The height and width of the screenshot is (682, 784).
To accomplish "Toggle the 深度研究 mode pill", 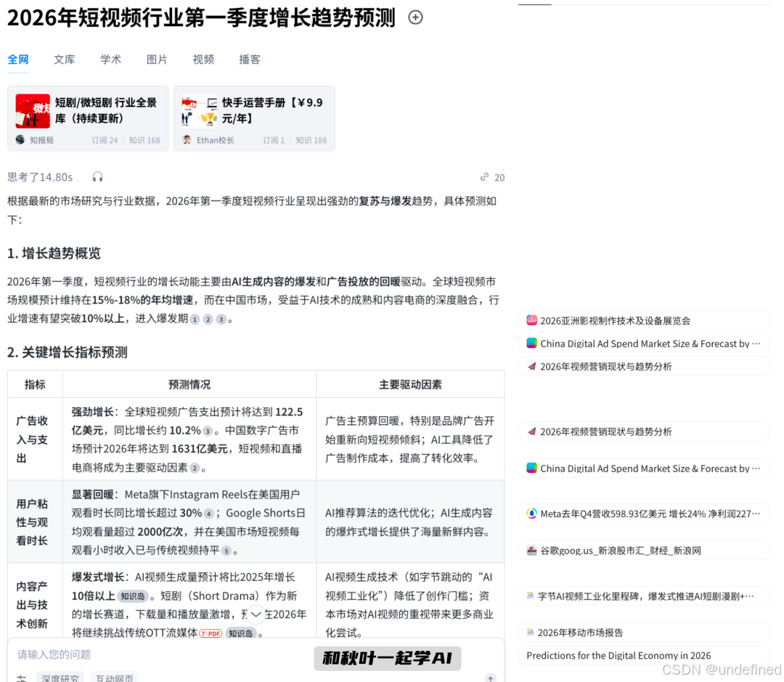I will coord(60,678).
